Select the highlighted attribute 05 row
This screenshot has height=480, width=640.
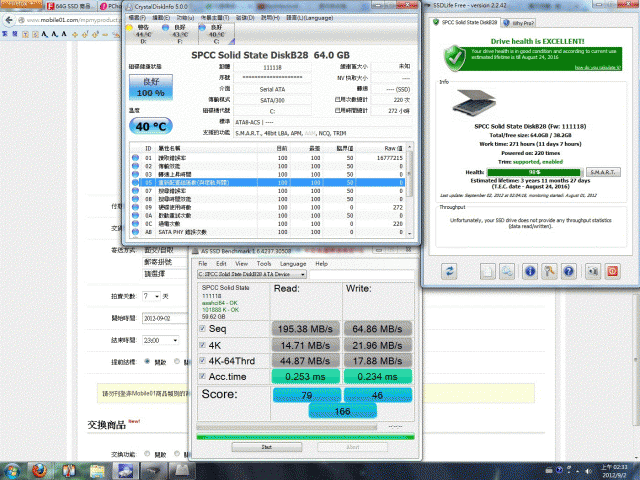point(268,182)
